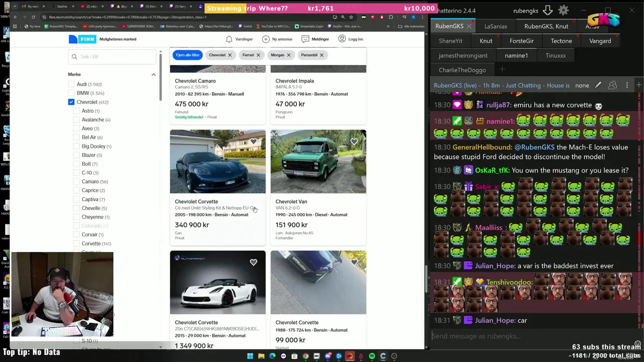Close the RubenGKS chat tab
The image size is (644, 362).
469,26
